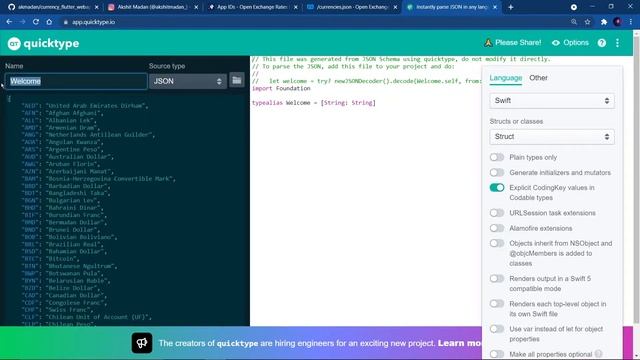The image size is (640, 360).
Task: Click the typealias Welcome code line
Action: pos(313,103)
